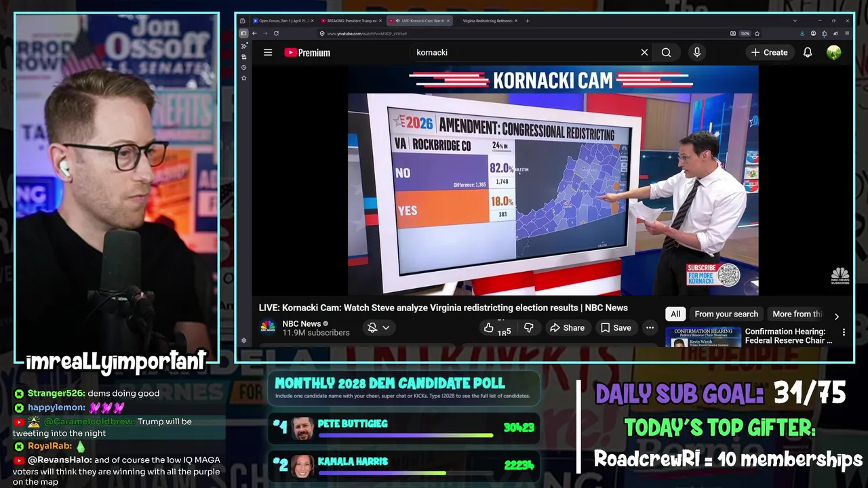Click the Kamala Harris poll entry
Image resolution: width=868 pixels, height=488 pixels.
(x=403, y=466)
